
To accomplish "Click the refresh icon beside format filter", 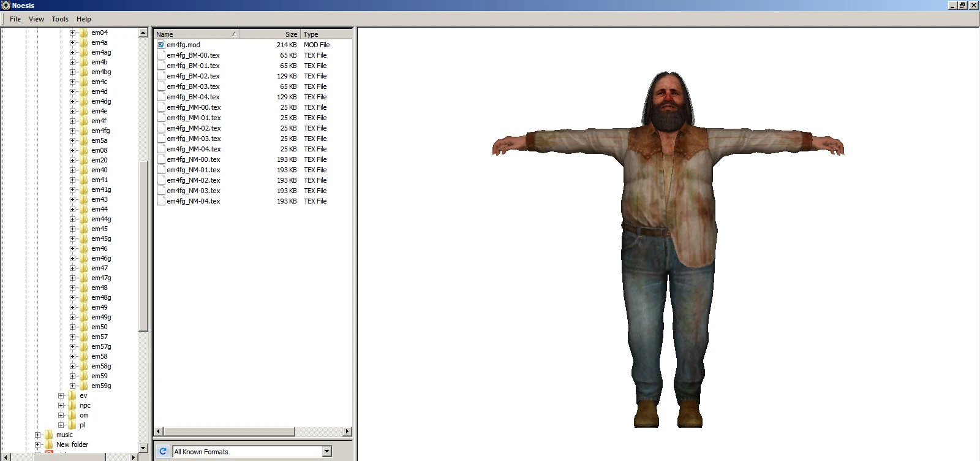I will point(163,451).
